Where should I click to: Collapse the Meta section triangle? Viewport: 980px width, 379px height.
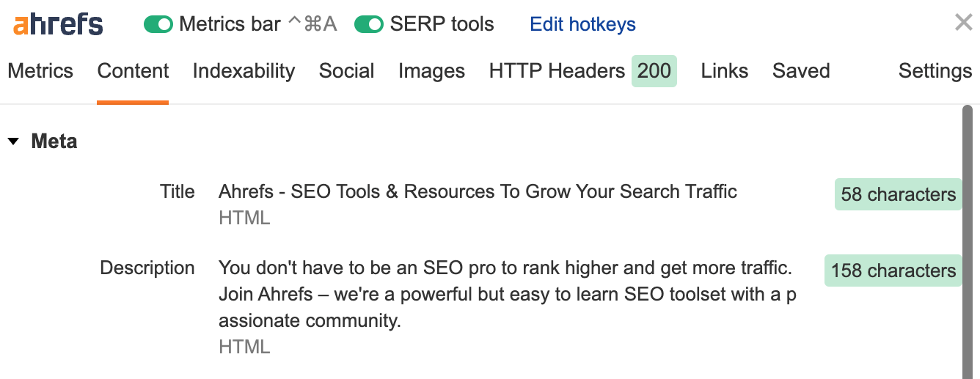coord(13,141)
